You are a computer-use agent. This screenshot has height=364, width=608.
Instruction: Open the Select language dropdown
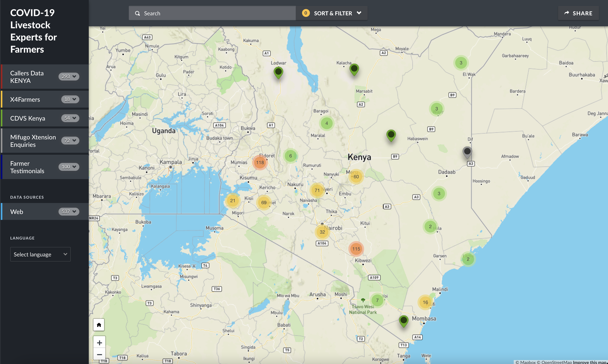point(40,254)
